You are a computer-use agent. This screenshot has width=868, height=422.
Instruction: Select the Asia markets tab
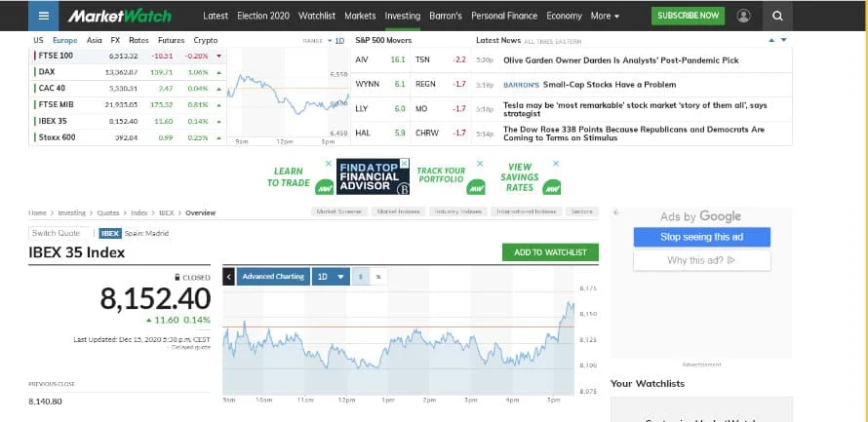(94, 40)
